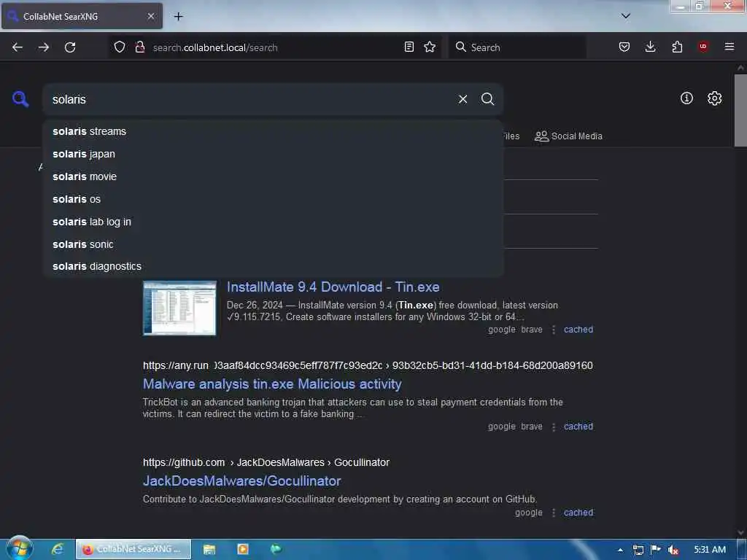The height and width of the screenshot is (560, 747).
Task: Open the Extensions puzzle icon
Action: (x=677, y=47)
